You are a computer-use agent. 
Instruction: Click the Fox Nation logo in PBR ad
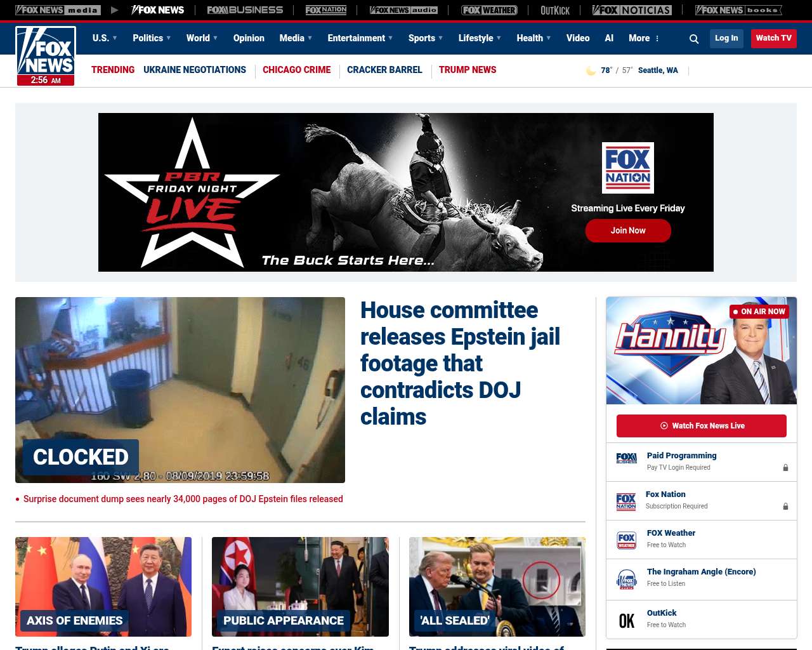(x=628, y=168)
